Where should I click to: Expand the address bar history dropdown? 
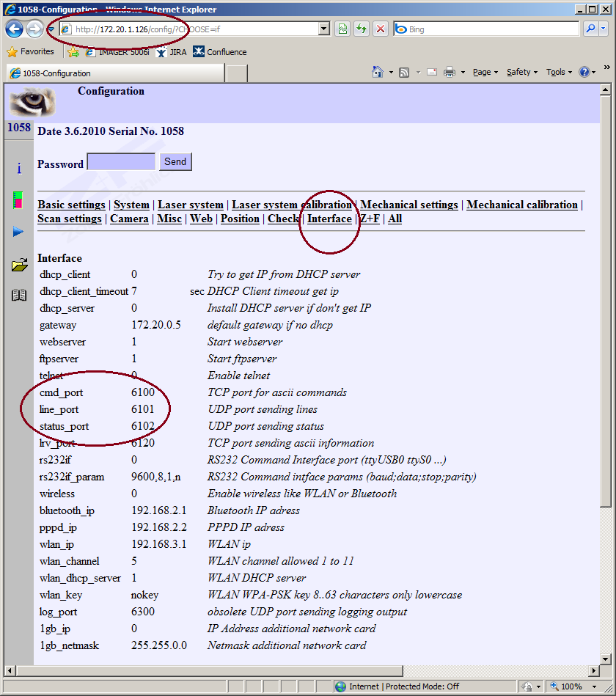pyautogui.click(x=324, y=29)
